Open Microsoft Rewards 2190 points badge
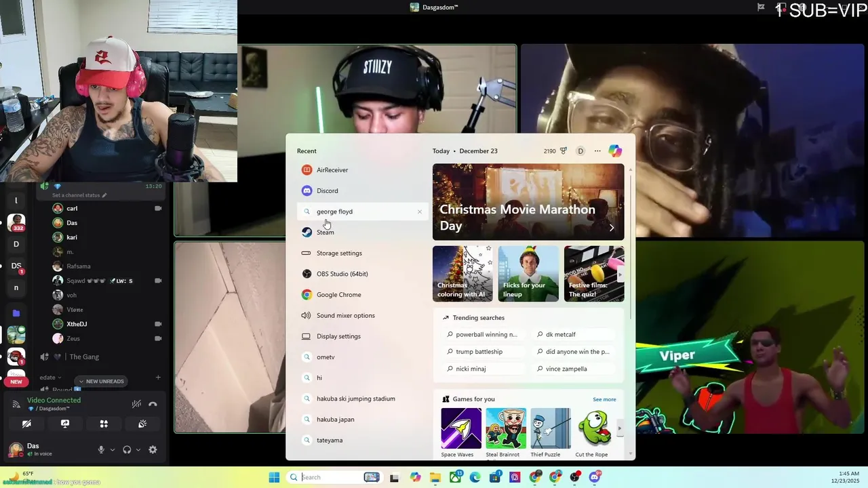The image size is (868, 488). tap(555, 151)
